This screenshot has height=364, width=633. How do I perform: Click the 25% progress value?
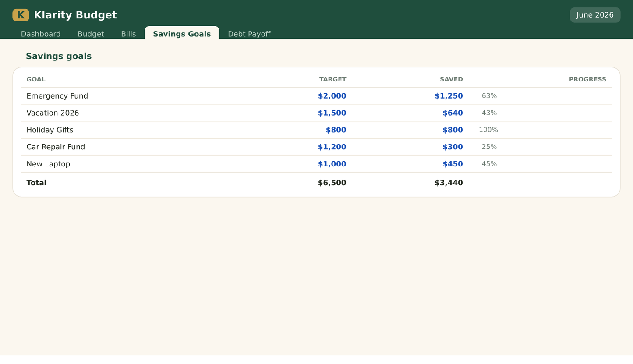(489, 147)
